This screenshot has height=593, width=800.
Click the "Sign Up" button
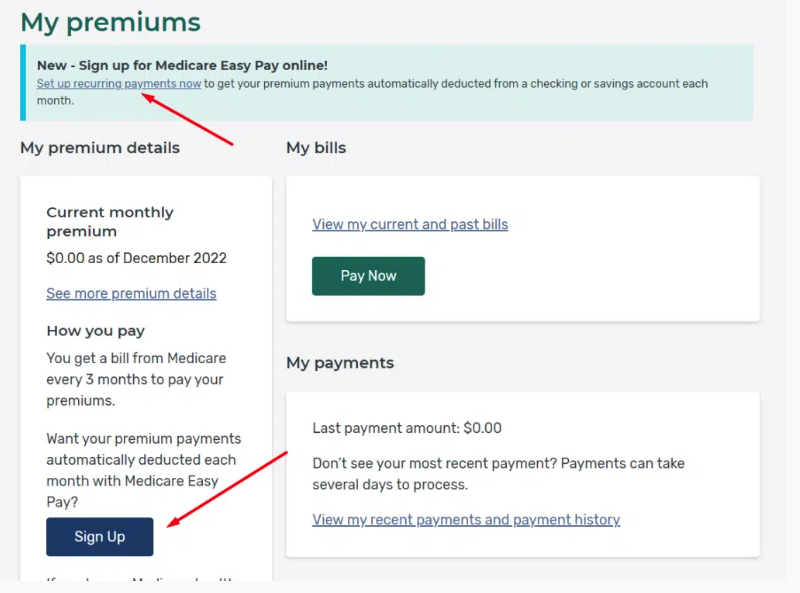[99, 537]
